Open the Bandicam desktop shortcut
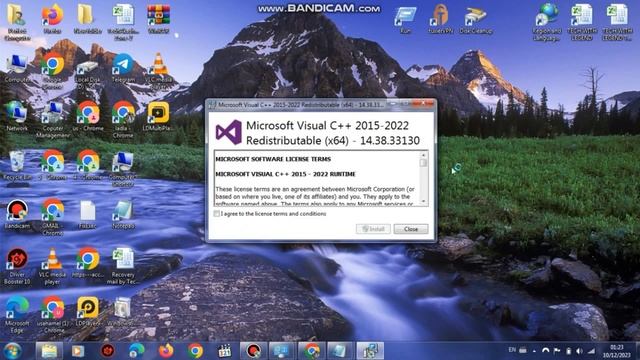 (x=17, y=214)
